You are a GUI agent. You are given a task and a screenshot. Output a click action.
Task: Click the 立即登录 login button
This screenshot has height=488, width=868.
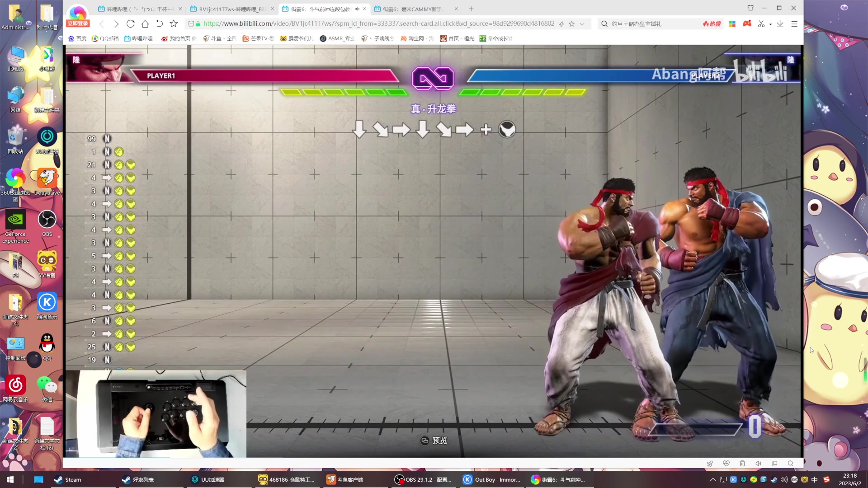pos(78,23)
